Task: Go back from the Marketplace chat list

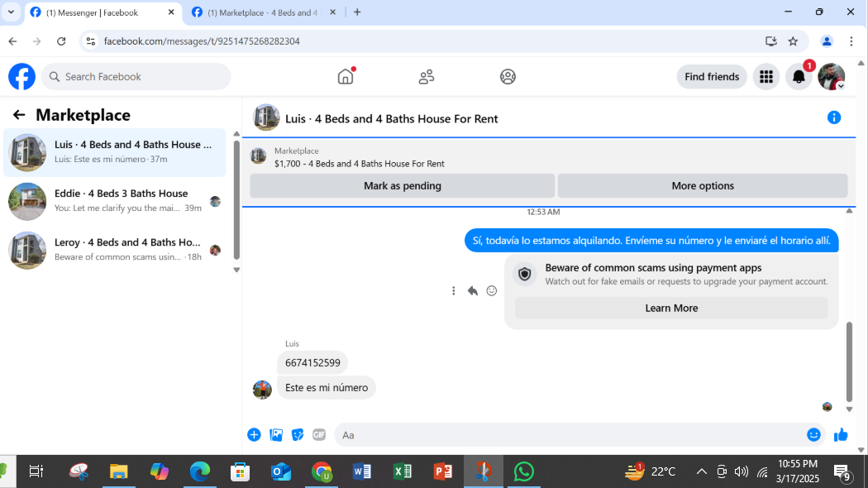Action: click(19, 115)
